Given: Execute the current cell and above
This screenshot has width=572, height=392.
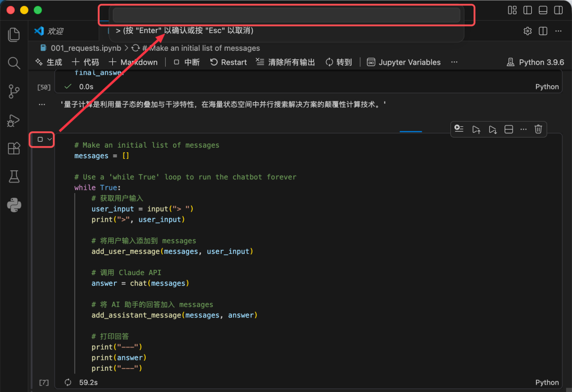Looking at the screenshot, I should [x=476, y=129].
